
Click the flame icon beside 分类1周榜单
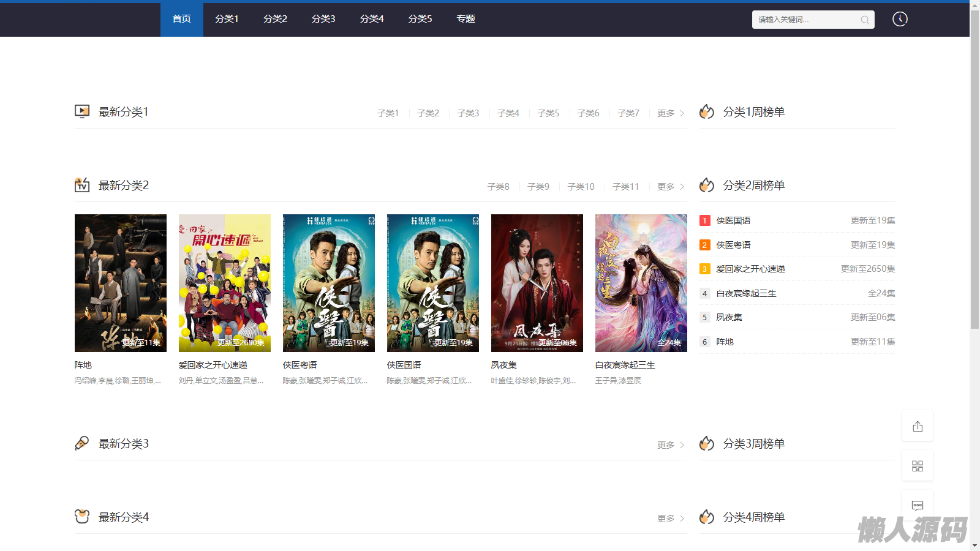[x=707, y=111]
